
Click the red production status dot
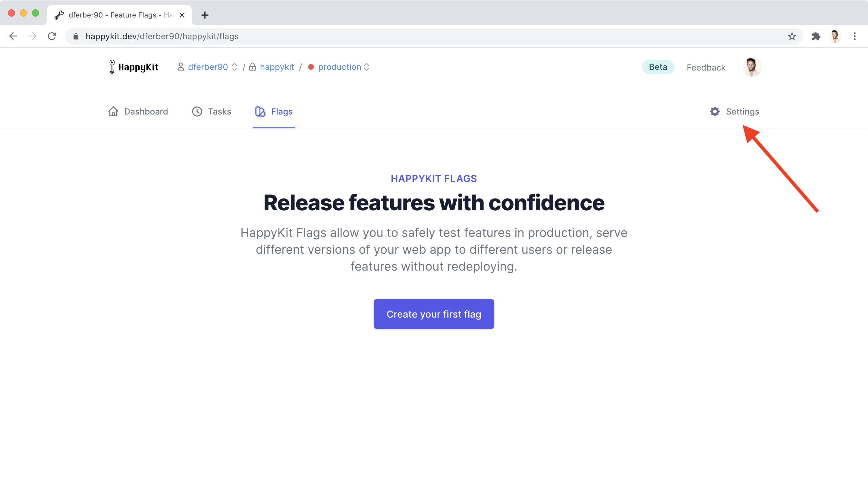(x=311, y=67)
